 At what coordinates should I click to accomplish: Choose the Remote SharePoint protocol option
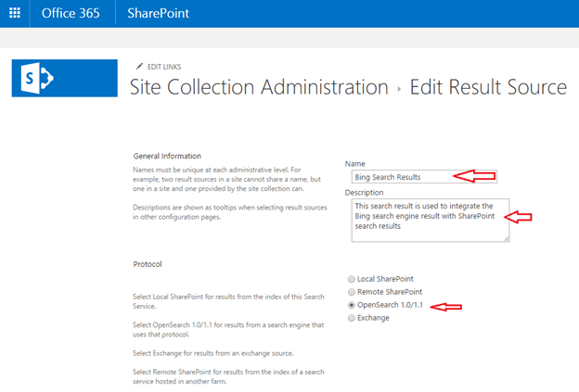click(350, 292)
